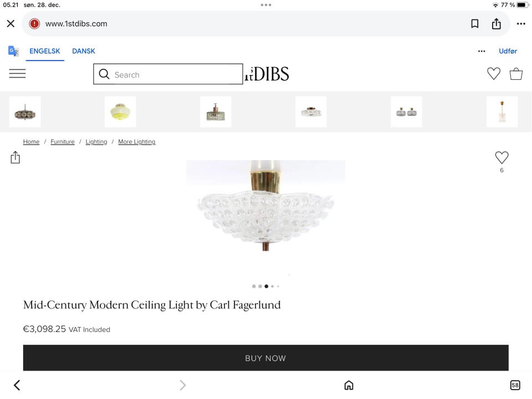Viewport: 532px width, 399px height.
Task: Go to 1stDibs home via logo
Action: (267, 74)
